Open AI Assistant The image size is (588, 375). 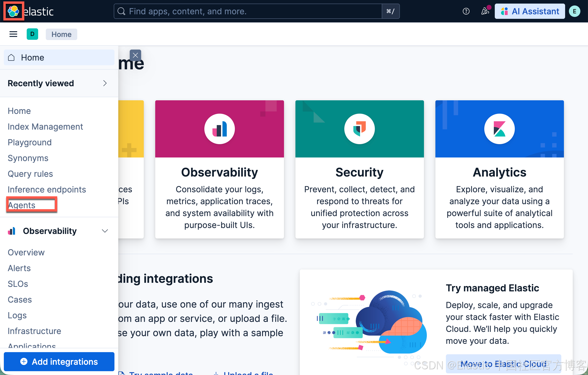[x=529, y=11]
